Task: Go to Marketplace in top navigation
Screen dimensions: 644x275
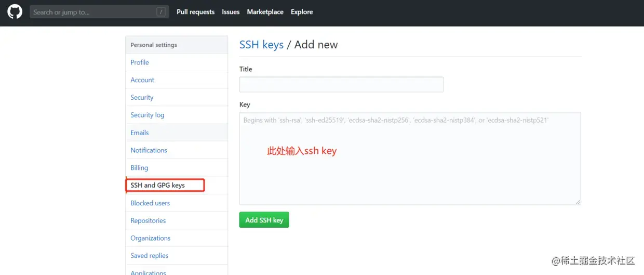Action: 265,12
